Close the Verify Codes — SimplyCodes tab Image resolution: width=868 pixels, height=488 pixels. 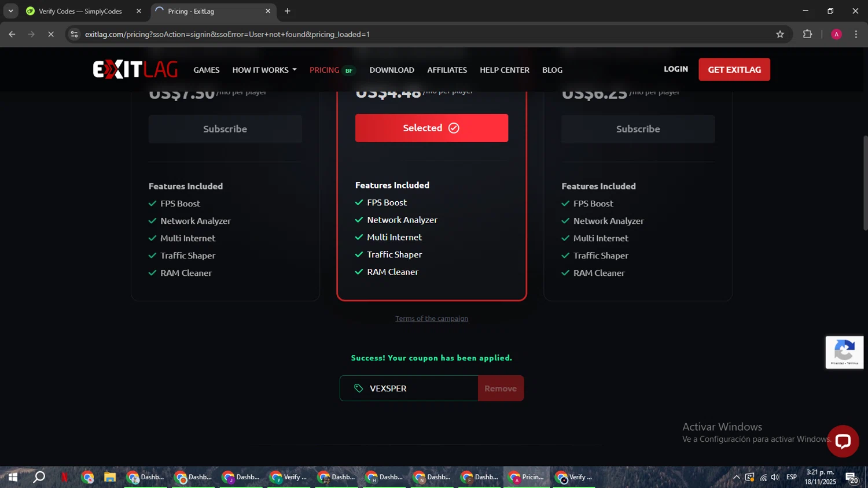139,11
